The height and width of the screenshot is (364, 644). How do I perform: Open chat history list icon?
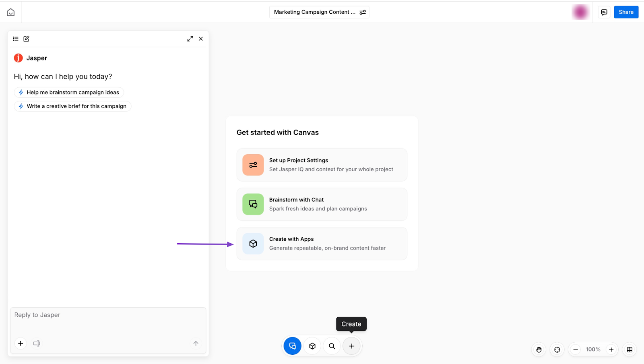(16, 39)
